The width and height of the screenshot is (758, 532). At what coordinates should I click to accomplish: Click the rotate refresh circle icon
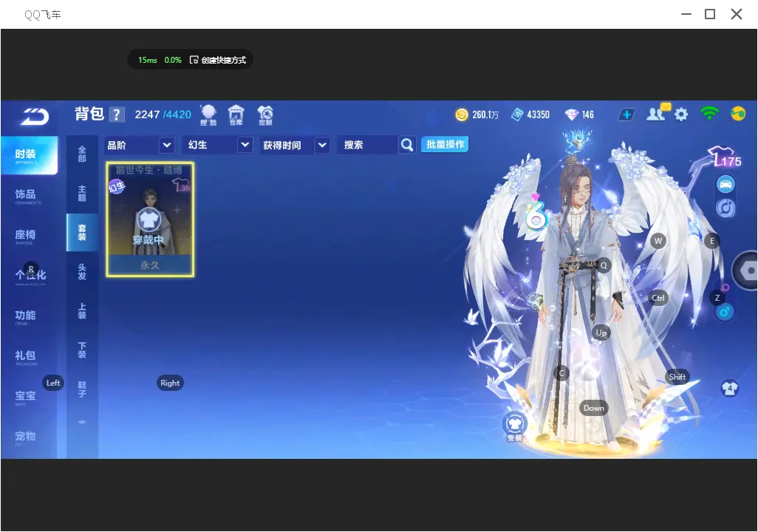point(725,208)
